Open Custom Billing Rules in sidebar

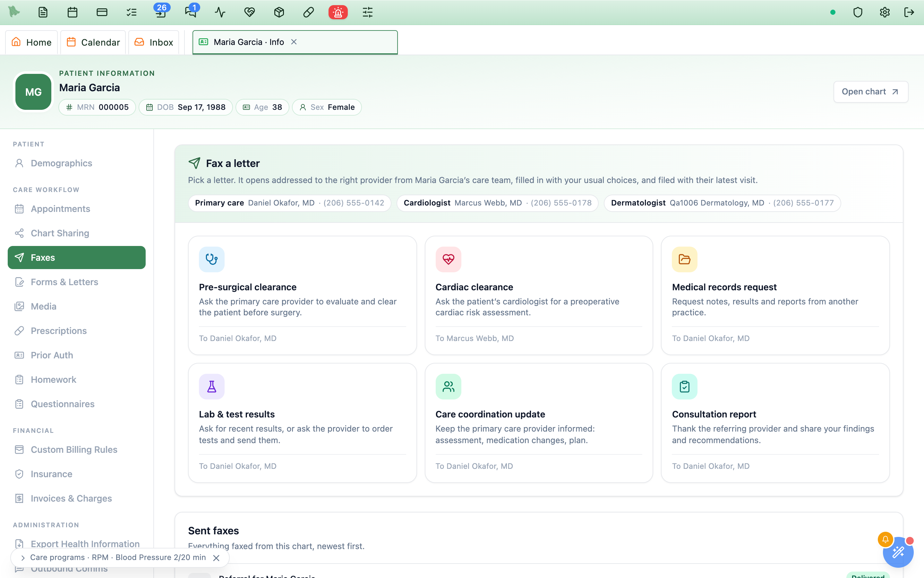click(x=76, y=450)
